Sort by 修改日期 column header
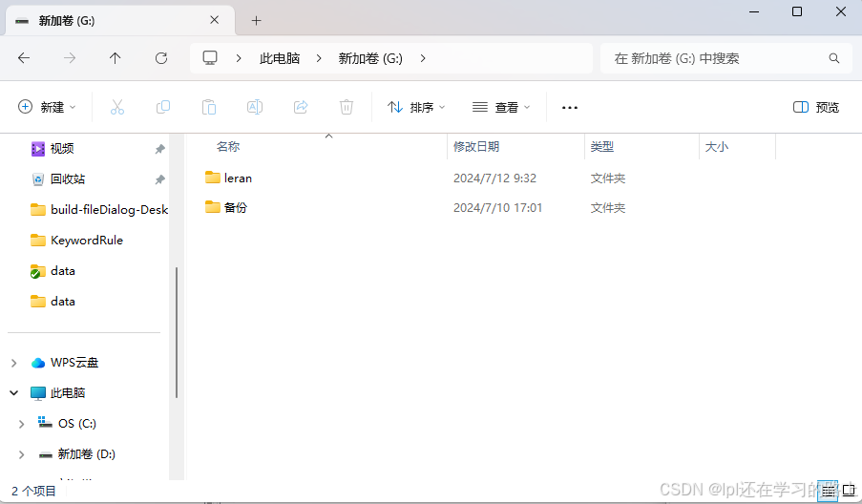The width and height of the screenshot is (862, 504). point(476,147)
